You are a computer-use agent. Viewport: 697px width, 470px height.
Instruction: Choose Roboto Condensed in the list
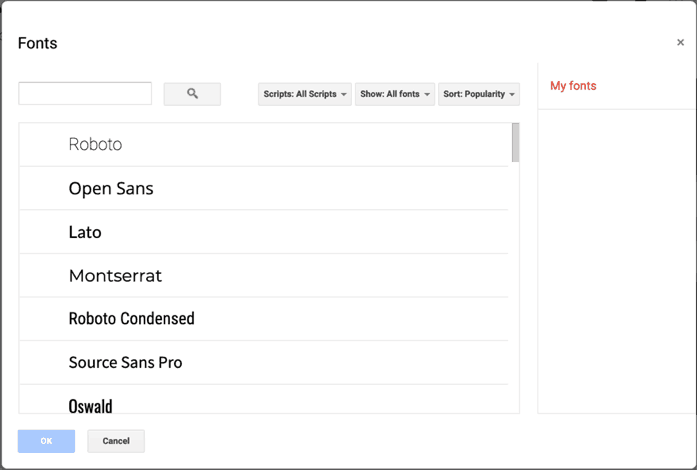coord(264,319)
